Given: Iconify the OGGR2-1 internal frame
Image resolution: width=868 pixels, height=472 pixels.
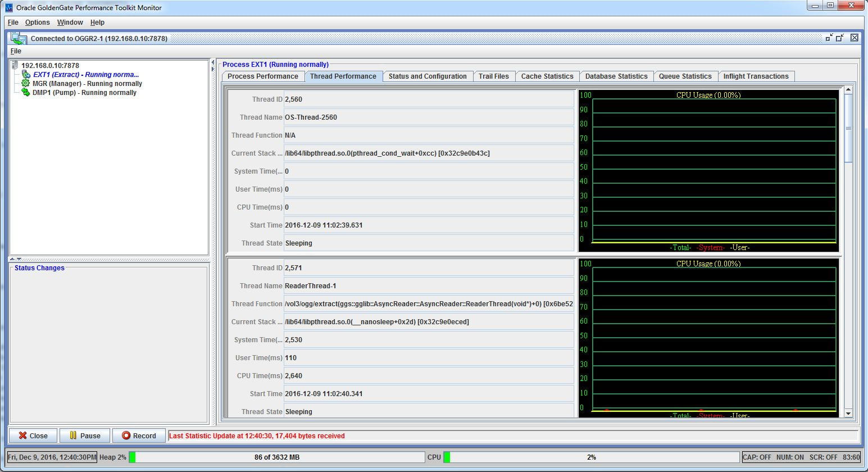Looking at the screenshot, I should pyautogui.click(x=829, y=38).
